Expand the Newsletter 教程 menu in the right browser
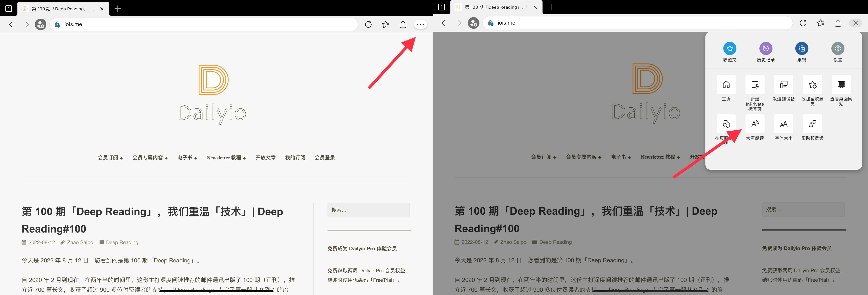Viewport: 868px width, 295px height. pos(660,157)
